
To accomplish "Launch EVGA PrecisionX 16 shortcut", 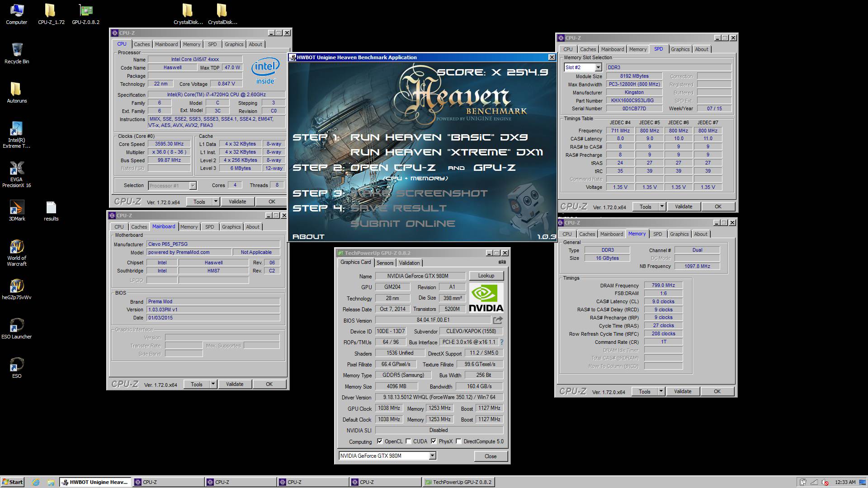I will coord(16,174).
